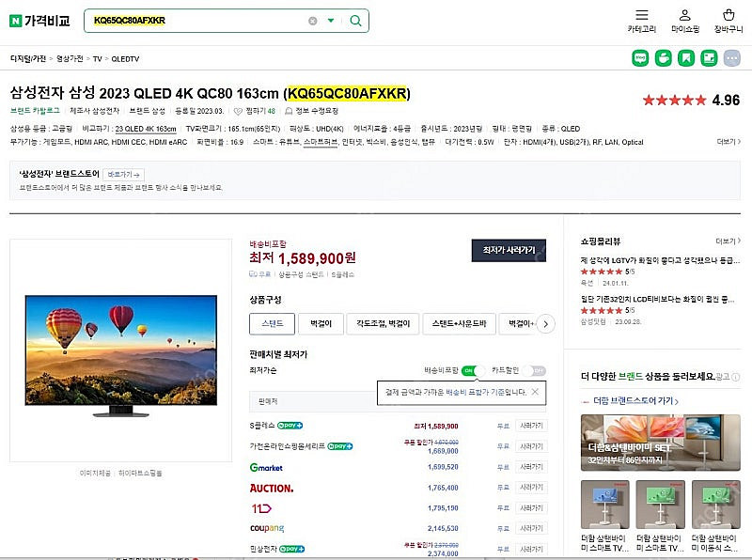
Task: Select 스탠드+사운드바 option tab
Action: tap(459, 323)
